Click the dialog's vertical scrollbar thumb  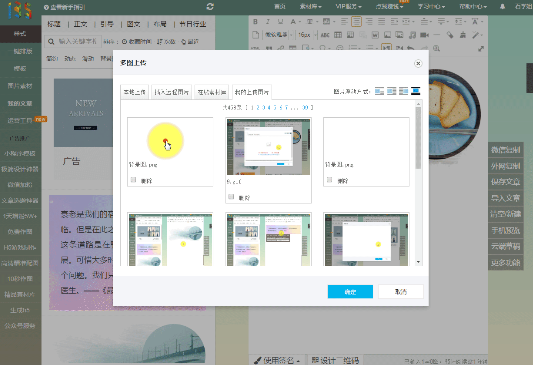click(x=418, y=138)
